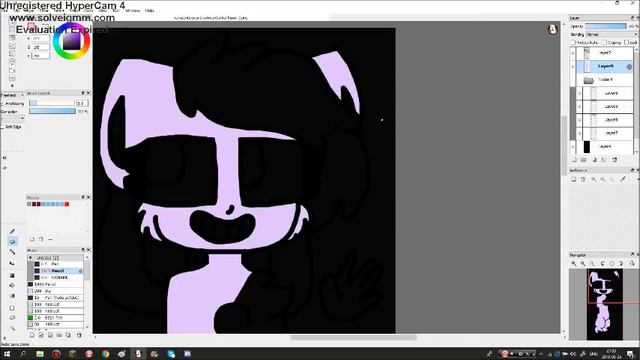Toggle visibility of first layer inside the folder
640x360 pixels.
pyautogui.click(x=579, y=93)
